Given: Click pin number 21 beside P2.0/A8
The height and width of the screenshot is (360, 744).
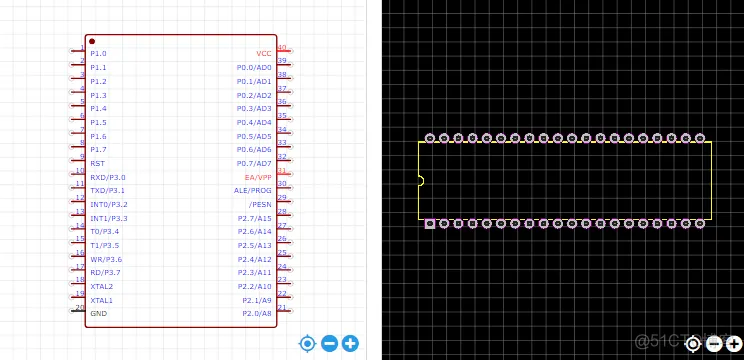Looking at the screenshot, I should pyautogui.click(x=282, y=307).
